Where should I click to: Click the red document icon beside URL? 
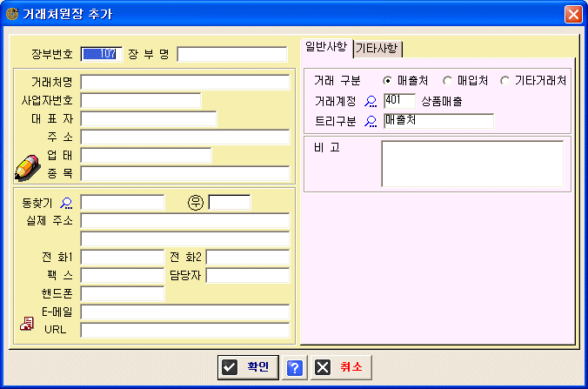[x=27, y=324]
